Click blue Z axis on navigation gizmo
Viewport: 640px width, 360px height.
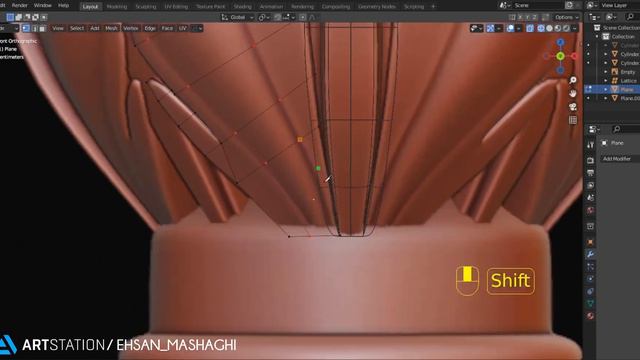pyautogui.click(x=560, y=42)
